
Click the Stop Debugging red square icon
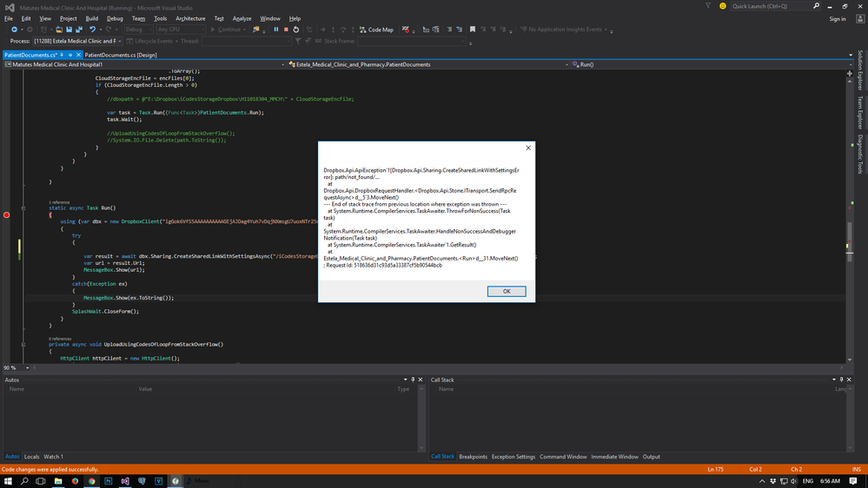286,30
